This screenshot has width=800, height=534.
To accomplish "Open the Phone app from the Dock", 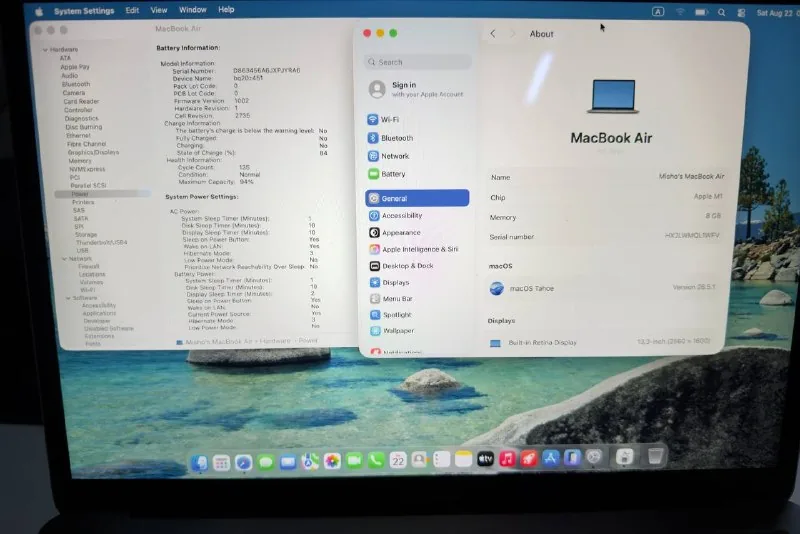I will pos(376,461).
